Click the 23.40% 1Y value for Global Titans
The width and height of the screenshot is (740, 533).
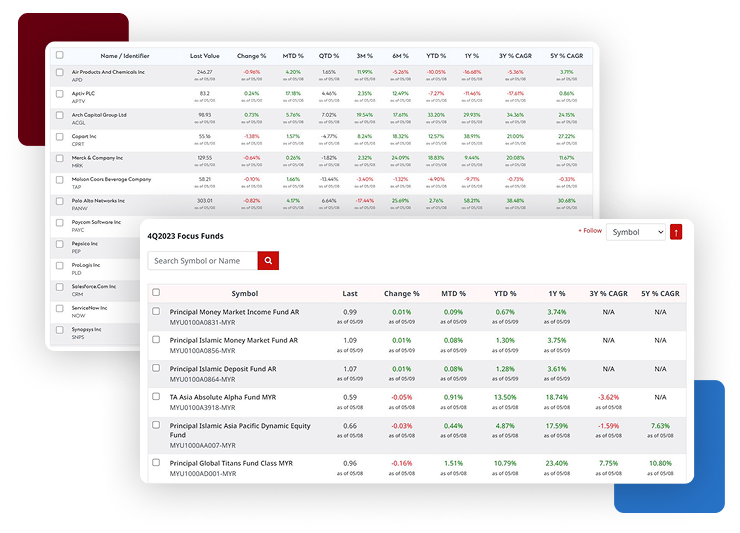557,463
